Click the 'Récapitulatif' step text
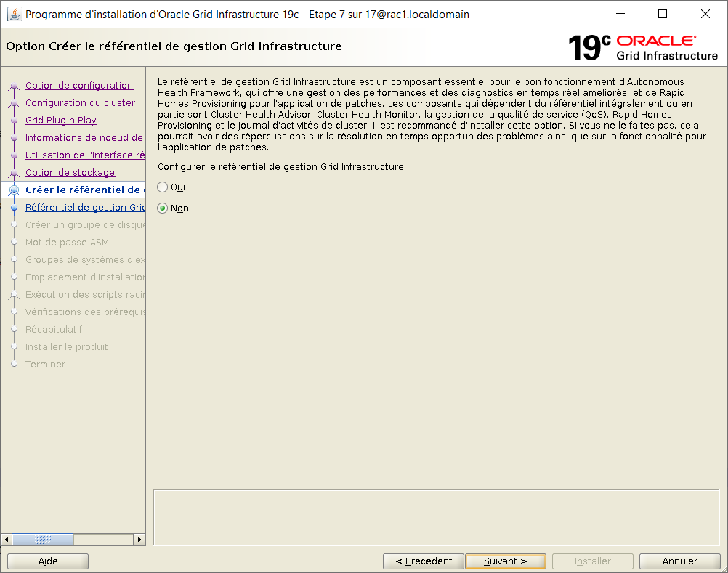 pyautogui.click(x=54, y=330)
